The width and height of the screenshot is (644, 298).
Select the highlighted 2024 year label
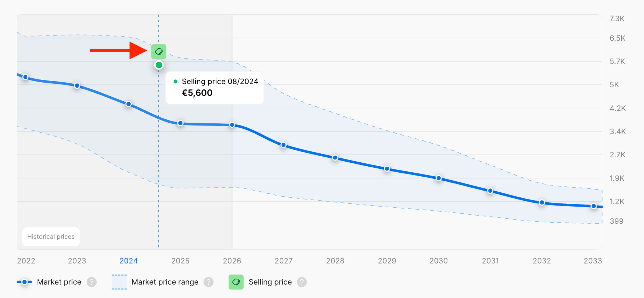coord(128,261)
